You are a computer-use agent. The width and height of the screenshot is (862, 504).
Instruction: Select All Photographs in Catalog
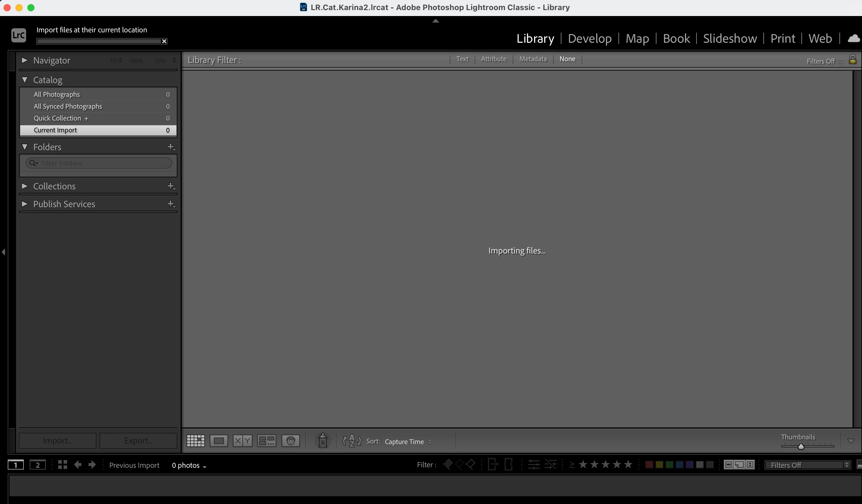click(x=57, y=94)
